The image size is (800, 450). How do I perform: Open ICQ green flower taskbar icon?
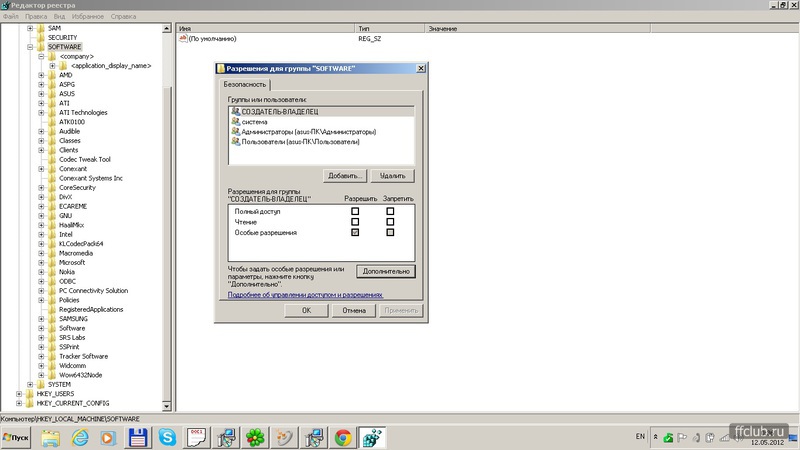(x=255, y=438)
